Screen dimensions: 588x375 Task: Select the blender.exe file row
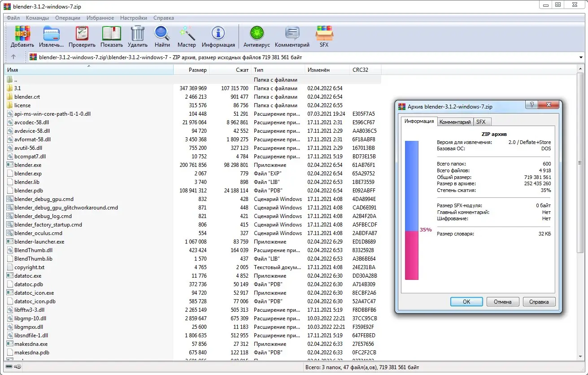click(x=28, y=165)
